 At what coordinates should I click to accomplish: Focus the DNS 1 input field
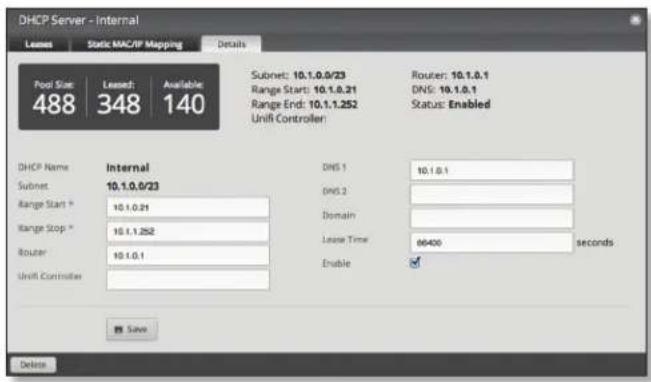click(x=492, y=170)
